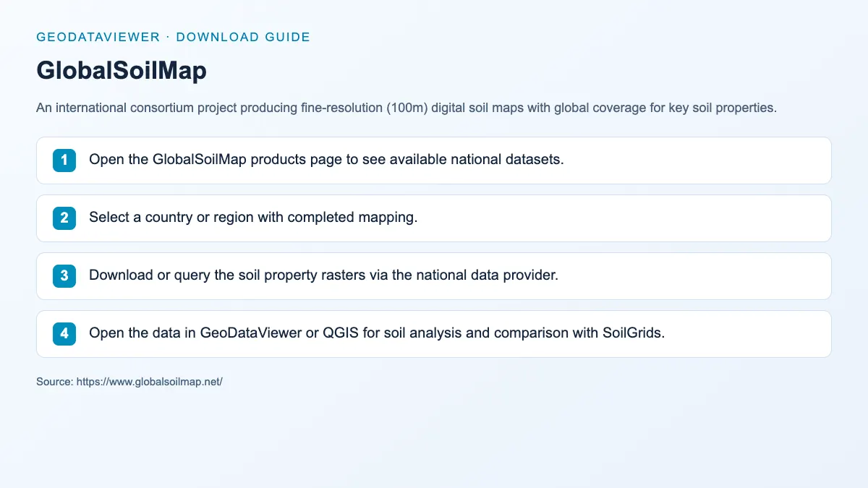Image resolution: width=868 pixels, height=488 pixels.
Task: Click the 'GEODATAVIEWER · DOWNLOAD GUIDE' header label
Action: [x=173, y=37]
